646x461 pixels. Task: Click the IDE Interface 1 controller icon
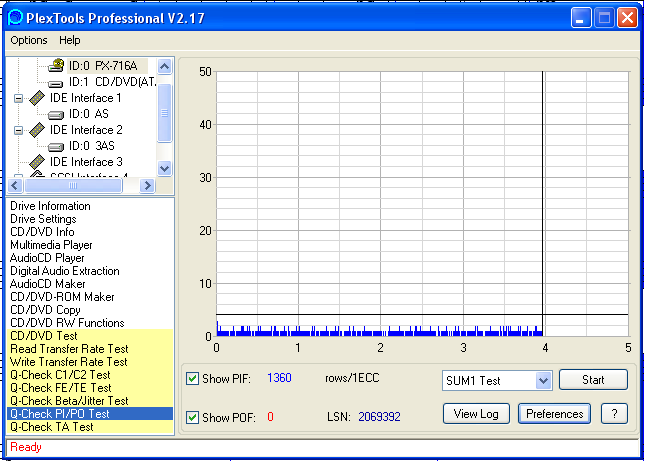click(x=37, y=98)
